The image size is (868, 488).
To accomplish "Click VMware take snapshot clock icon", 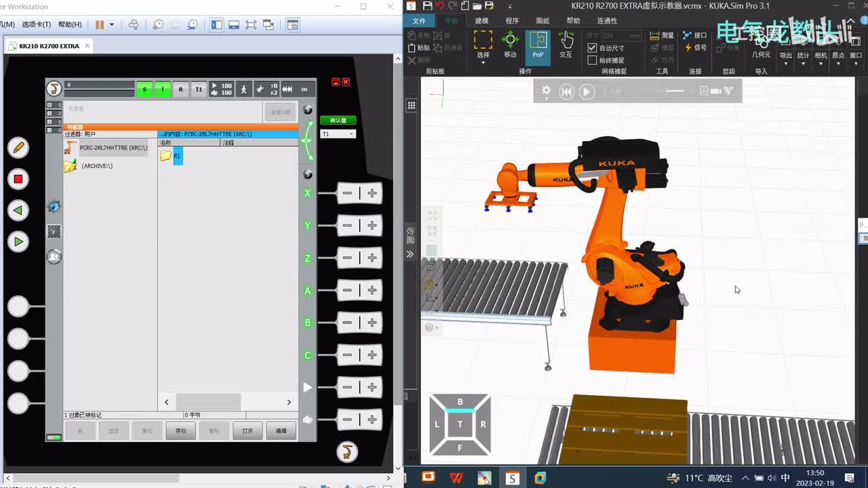I will point(158,24).
